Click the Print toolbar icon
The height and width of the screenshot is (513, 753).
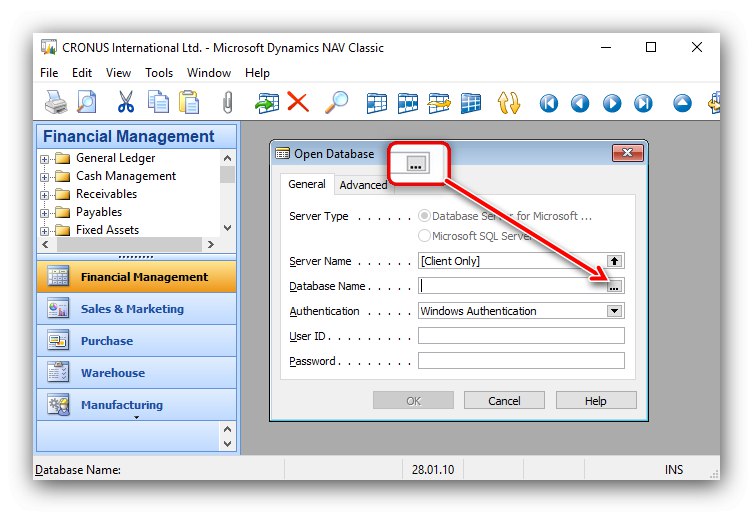coord(56,102)
